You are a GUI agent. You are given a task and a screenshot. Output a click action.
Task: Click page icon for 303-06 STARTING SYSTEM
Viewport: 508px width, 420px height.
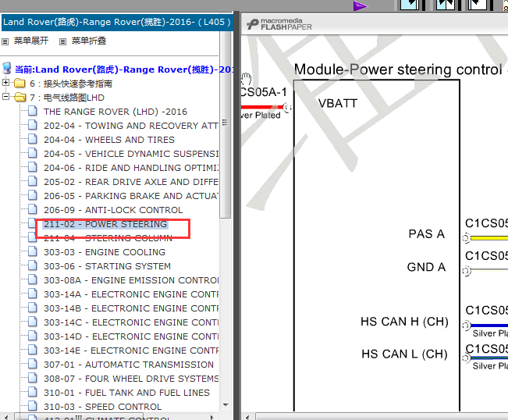[33, 265]
